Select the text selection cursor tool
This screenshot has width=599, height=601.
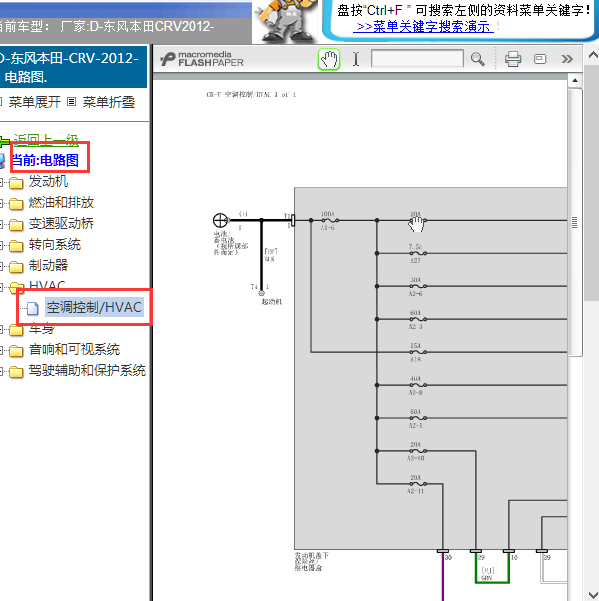356,59
